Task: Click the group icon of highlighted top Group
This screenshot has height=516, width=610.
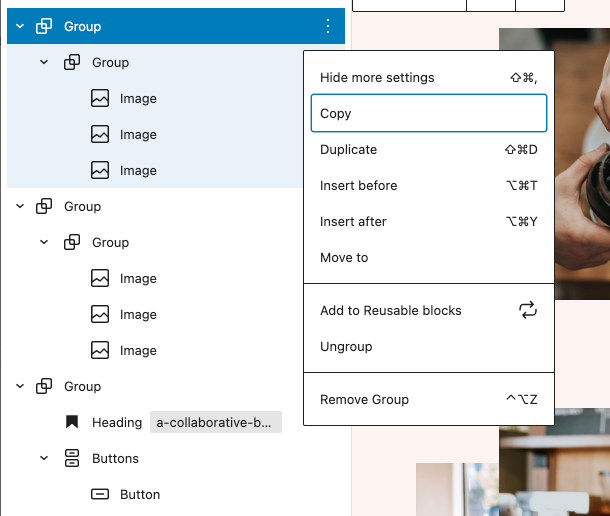Action: point(44,26)
